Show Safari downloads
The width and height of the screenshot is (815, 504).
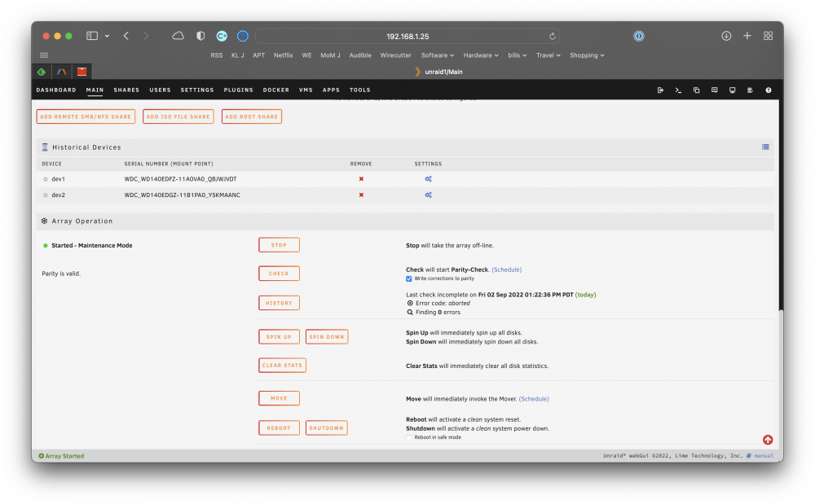[x=726, y=36]
